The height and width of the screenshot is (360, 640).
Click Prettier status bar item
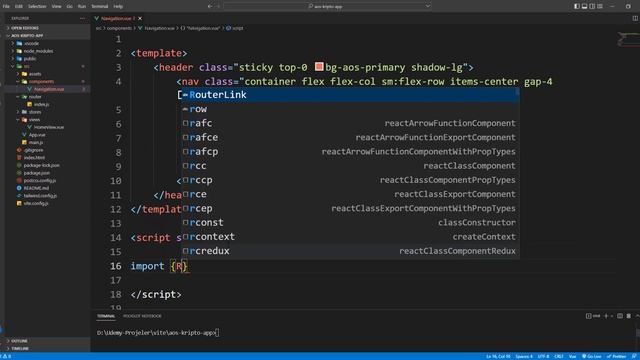click(617, 356)
